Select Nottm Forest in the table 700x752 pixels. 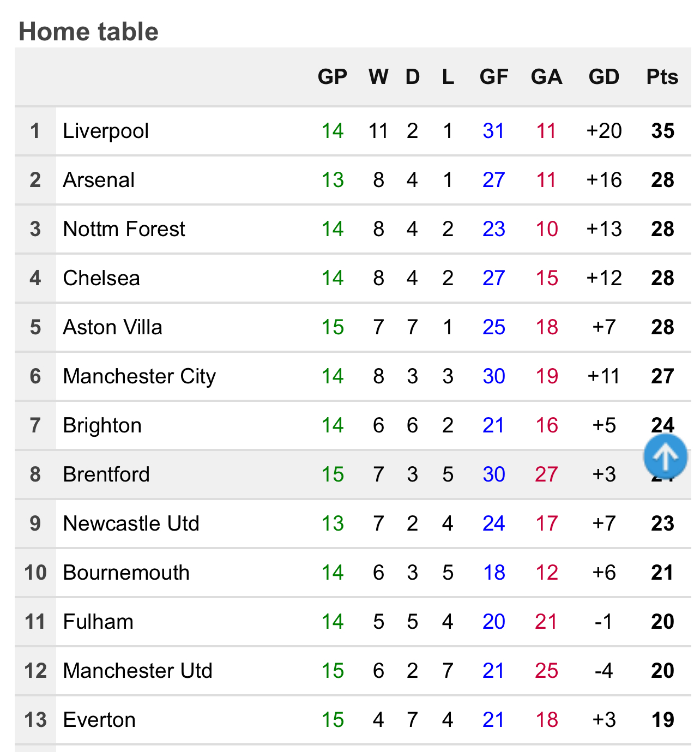click(124, 229)
